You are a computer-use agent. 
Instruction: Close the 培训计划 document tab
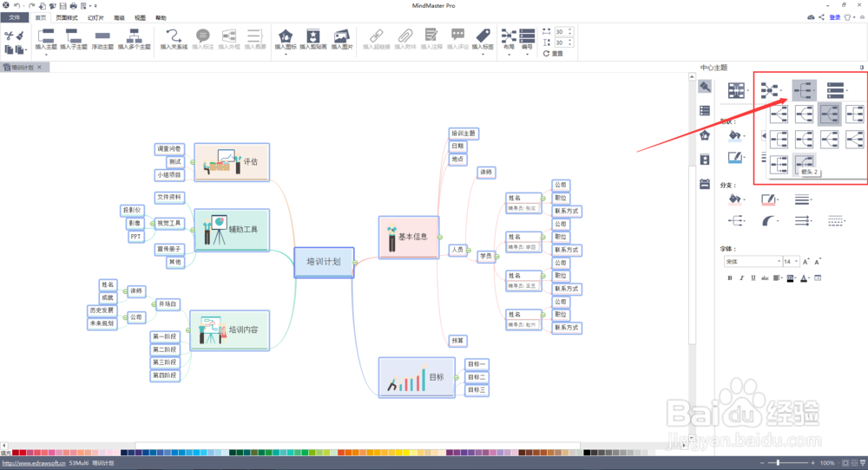(39, 67)
